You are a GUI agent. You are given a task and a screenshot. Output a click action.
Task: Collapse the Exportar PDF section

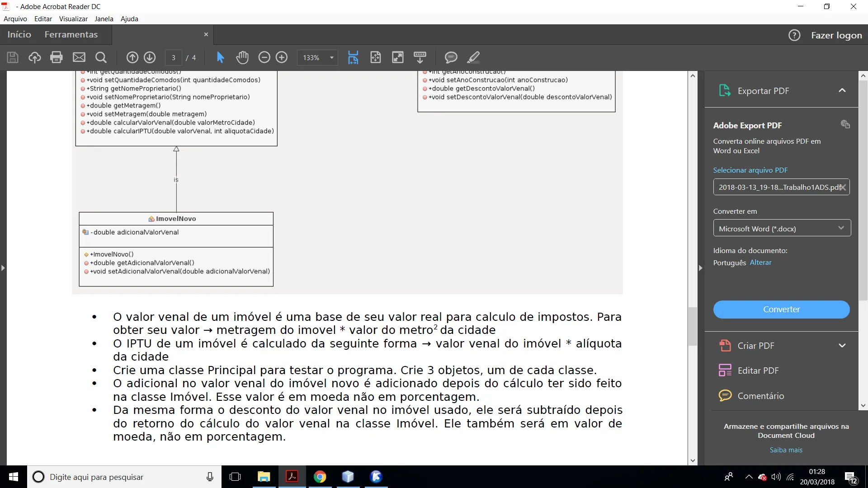pyautogui.click(x=842, y=90)
